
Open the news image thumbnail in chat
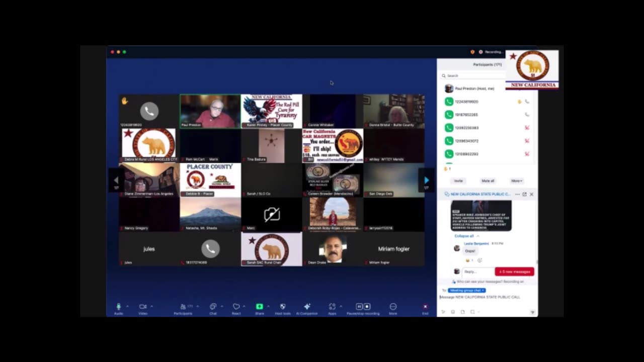point(481,216)
